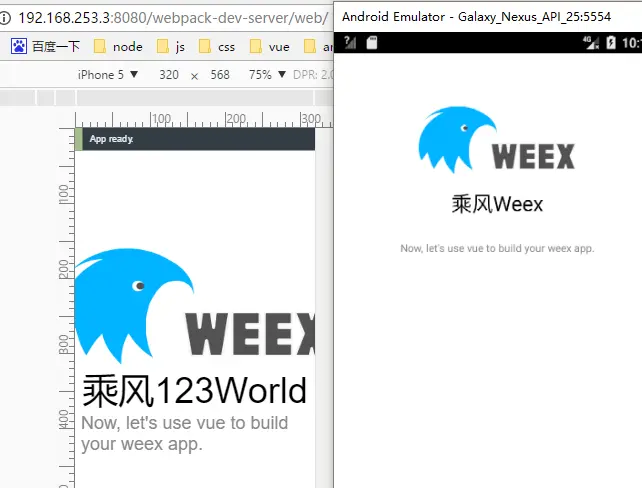The width and height of the screenshot is (642, 488).
Task: Click the App ready status bar
Action: tap(195, 139)
